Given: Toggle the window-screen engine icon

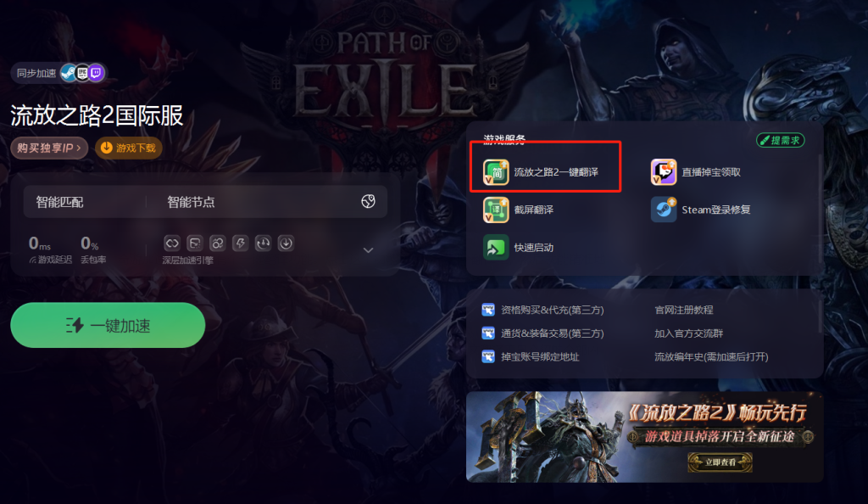Looking at the screenshot, I should click(x=195, y=244).
